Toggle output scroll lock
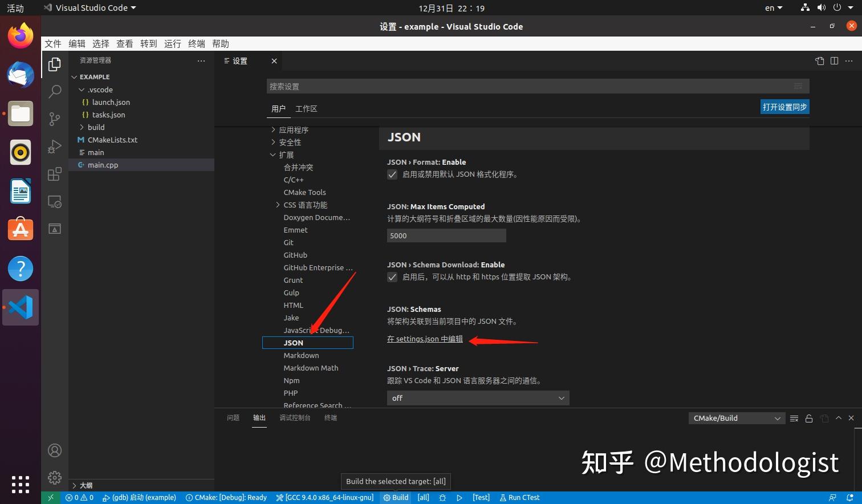The image size is (862, 504). point(809,418)
